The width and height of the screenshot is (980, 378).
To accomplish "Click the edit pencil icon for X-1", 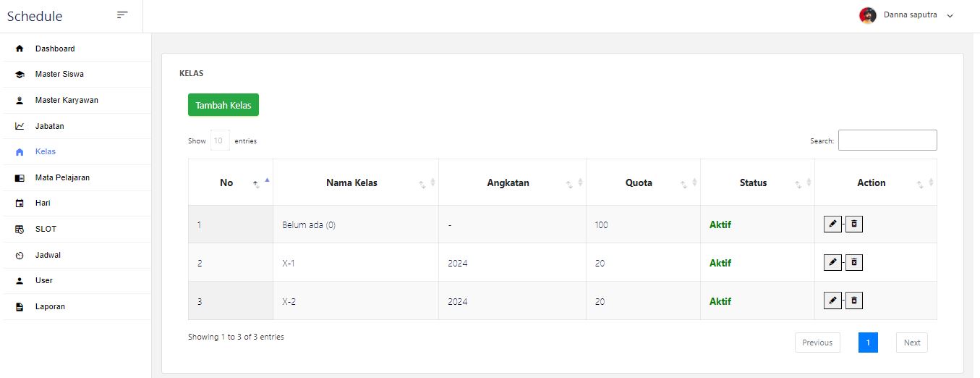I will [832, 262].
